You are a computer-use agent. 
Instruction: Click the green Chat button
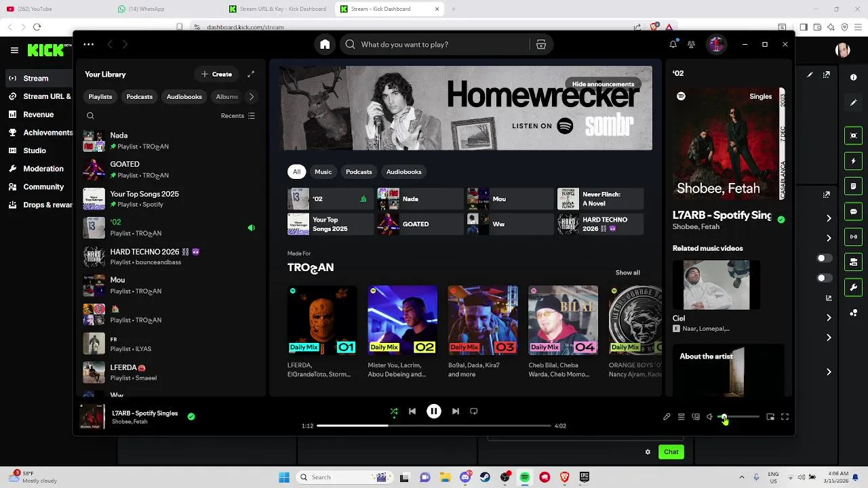coord(671,452)
